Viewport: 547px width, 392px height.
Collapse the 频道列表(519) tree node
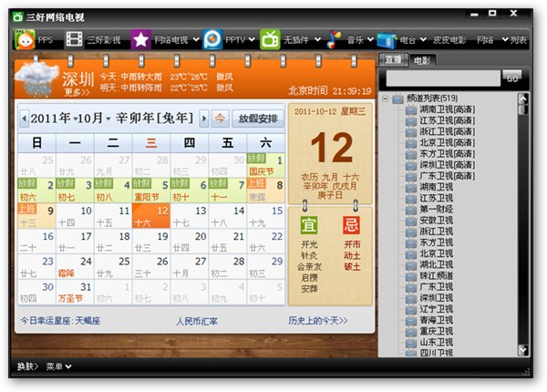385,98
